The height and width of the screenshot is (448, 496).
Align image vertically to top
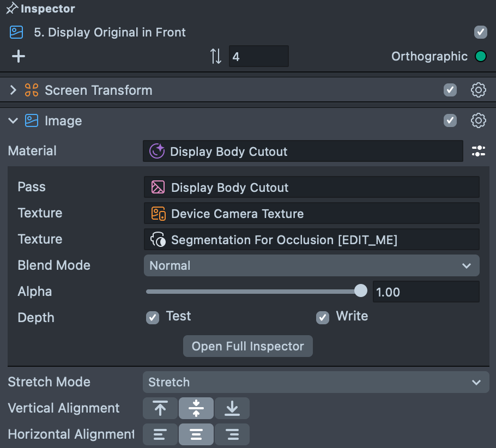click(160, 408)
